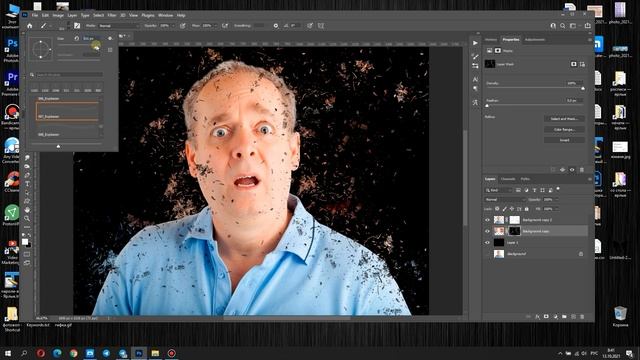
Task: Click Google Chrome in the taskbar
Action: [73, 353]
